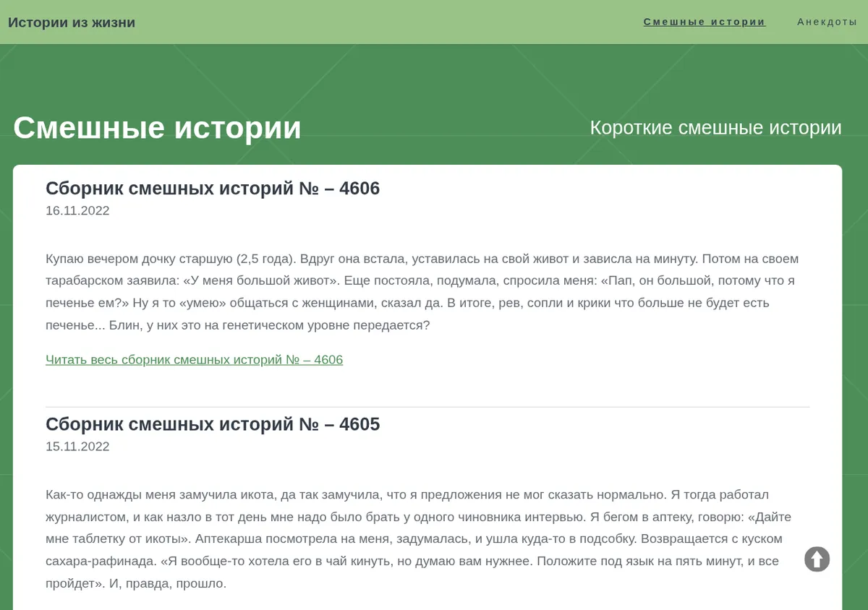Click the large Смешные истории page title
The height and width of the screenshot is (610, 868).
[x=157, y=128]
